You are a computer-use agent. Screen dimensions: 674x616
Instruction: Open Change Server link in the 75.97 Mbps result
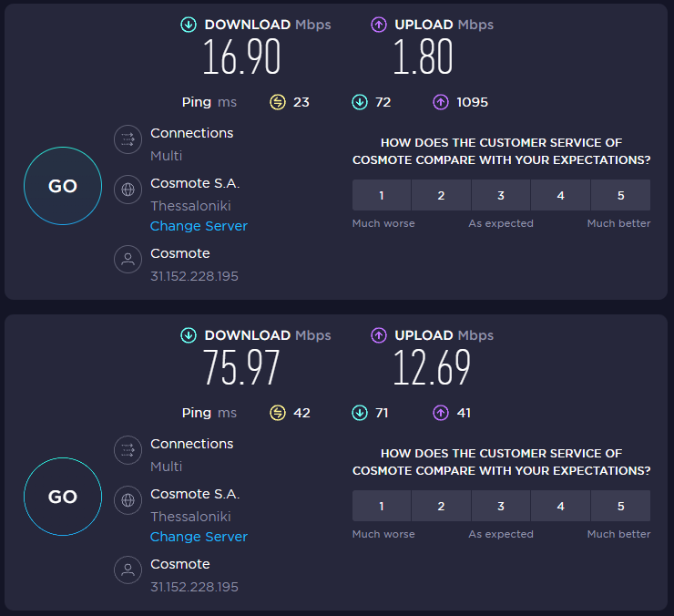[199, 537]
